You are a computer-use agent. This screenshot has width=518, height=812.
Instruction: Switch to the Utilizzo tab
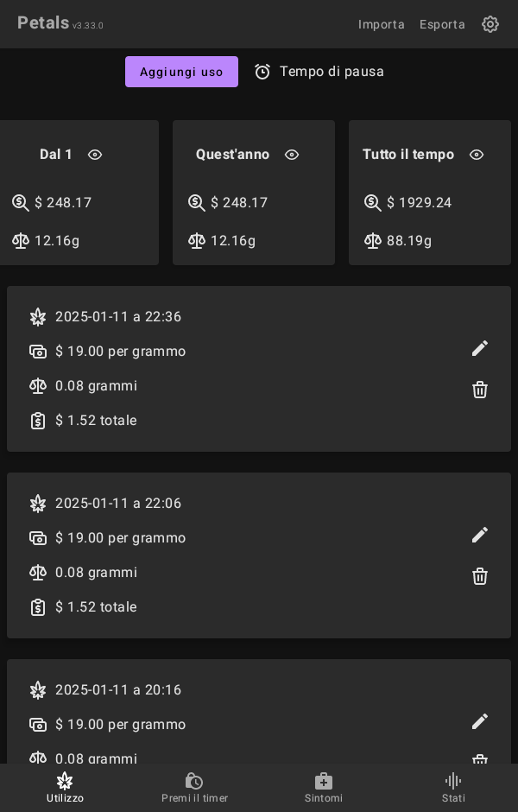pyautogui.click(x=65, y=787)
